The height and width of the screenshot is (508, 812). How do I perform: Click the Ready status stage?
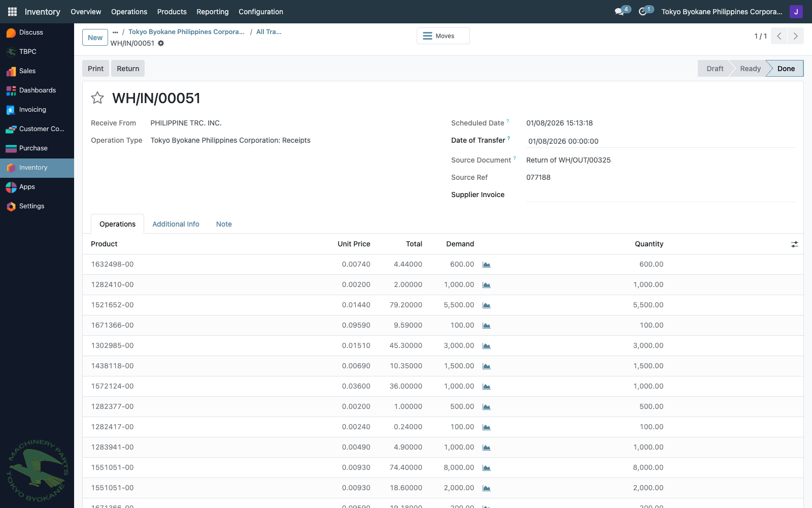[750, 69]
